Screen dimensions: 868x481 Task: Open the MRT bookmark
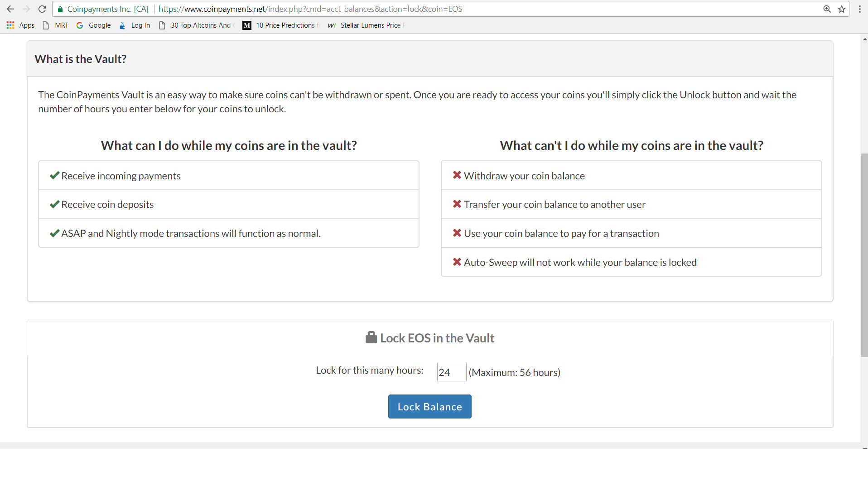(55, 25)
